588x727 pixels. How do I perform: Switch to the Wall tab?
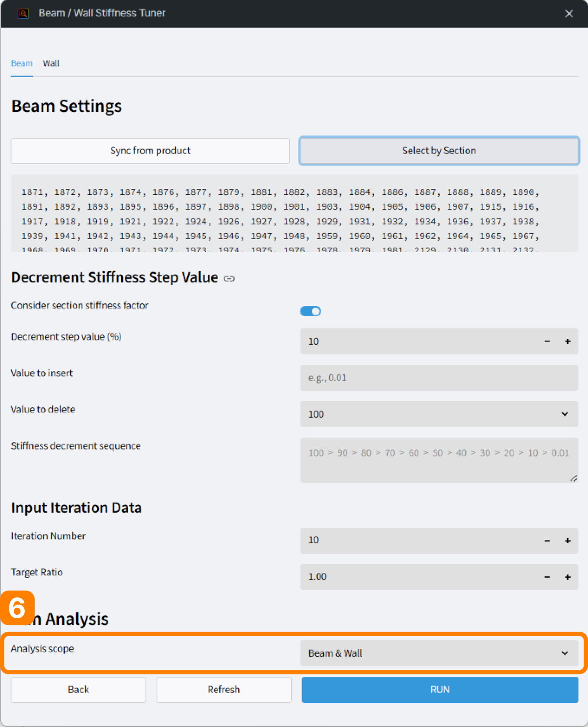tap(51, 63)
